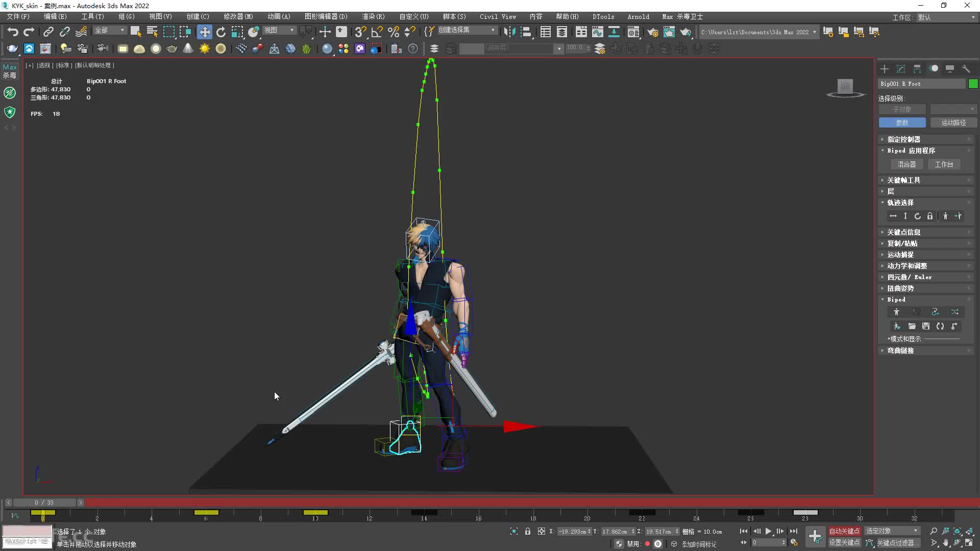
Task: Open the 编辑(E) menu
Action: click(x=55, y=17)
